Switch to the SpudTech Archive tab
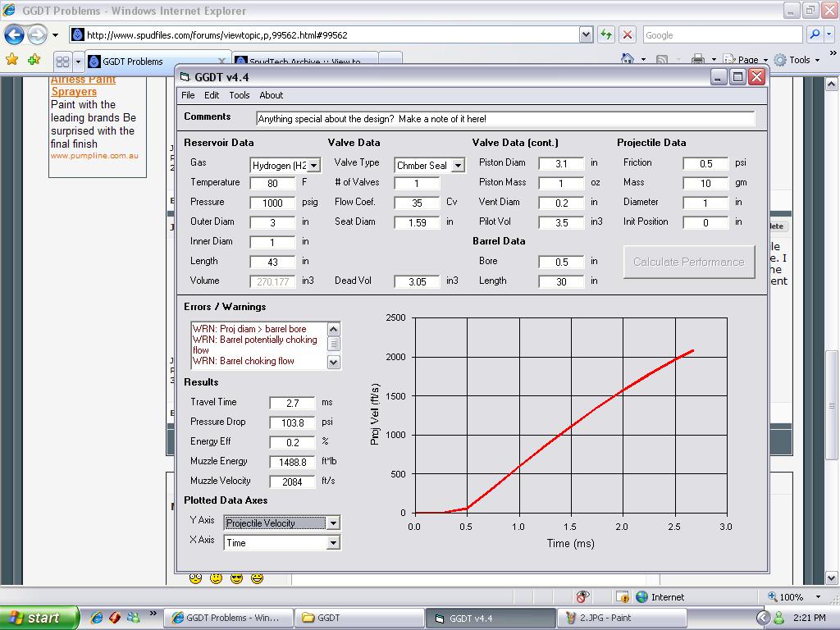 coord(305,62)
